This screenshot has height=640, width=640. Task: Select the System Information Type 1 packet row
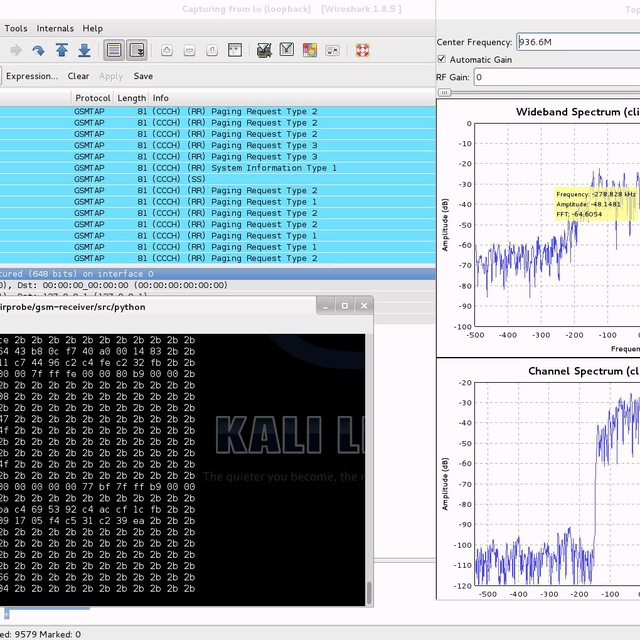coord(217,168)
